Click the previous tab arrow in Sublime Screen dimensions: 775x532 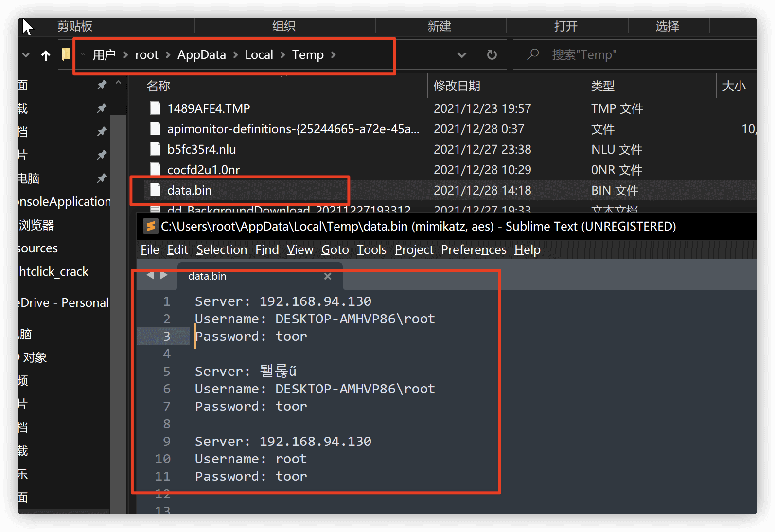151,275
